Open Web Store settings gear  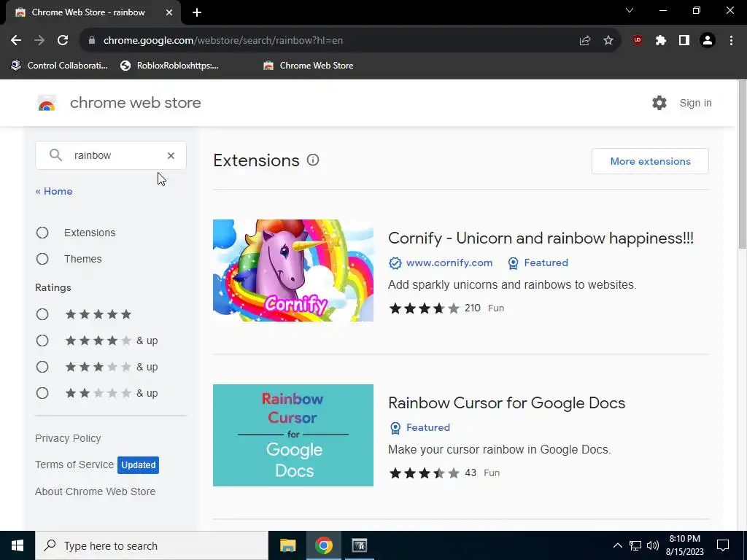[659, 103]
